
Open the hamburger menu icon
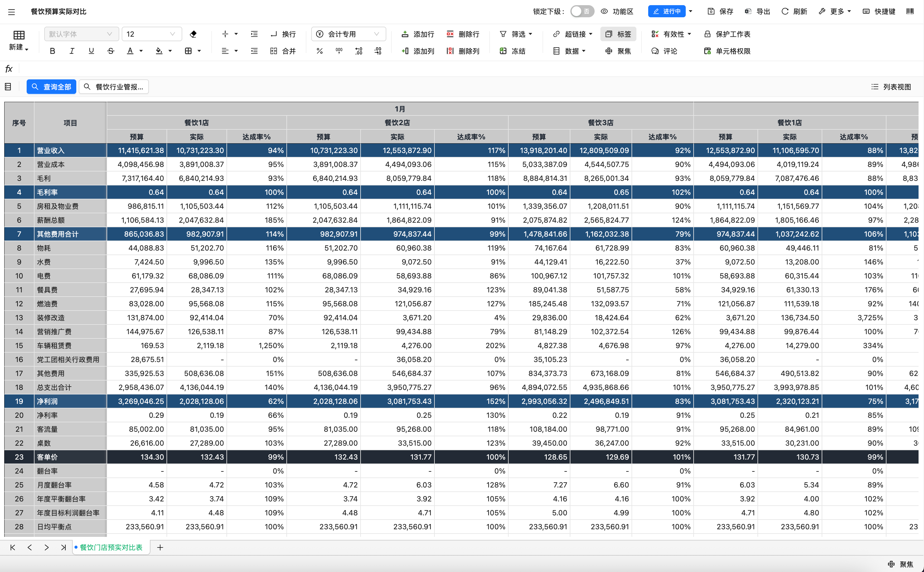click(x=11, y=12)
